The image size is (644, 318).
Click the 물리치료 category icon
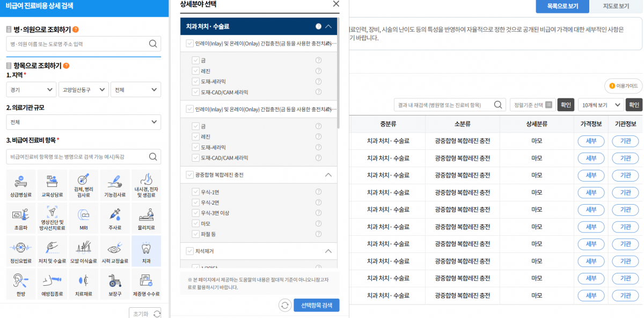coord(146,218)
